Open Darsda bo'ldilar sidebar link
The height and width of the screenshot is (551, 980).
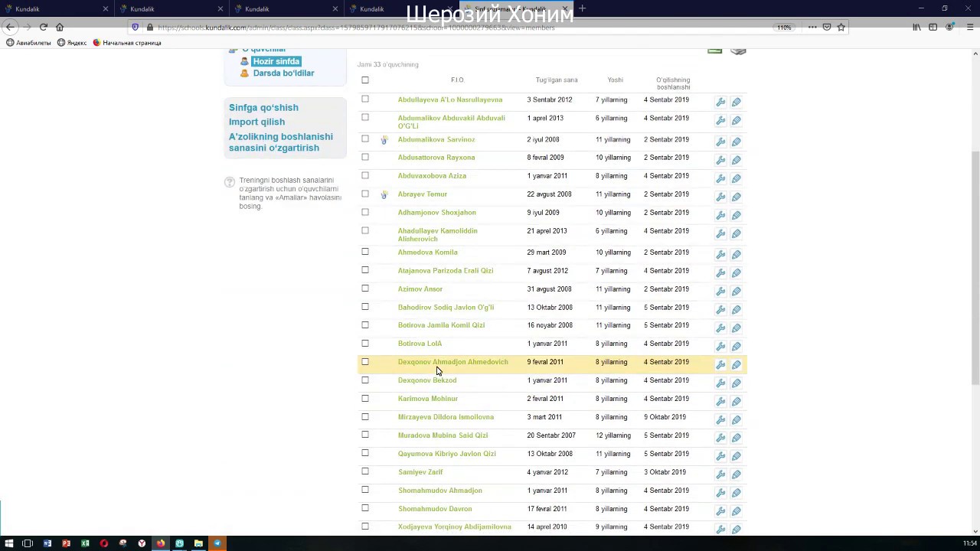(x=283, y=73)
